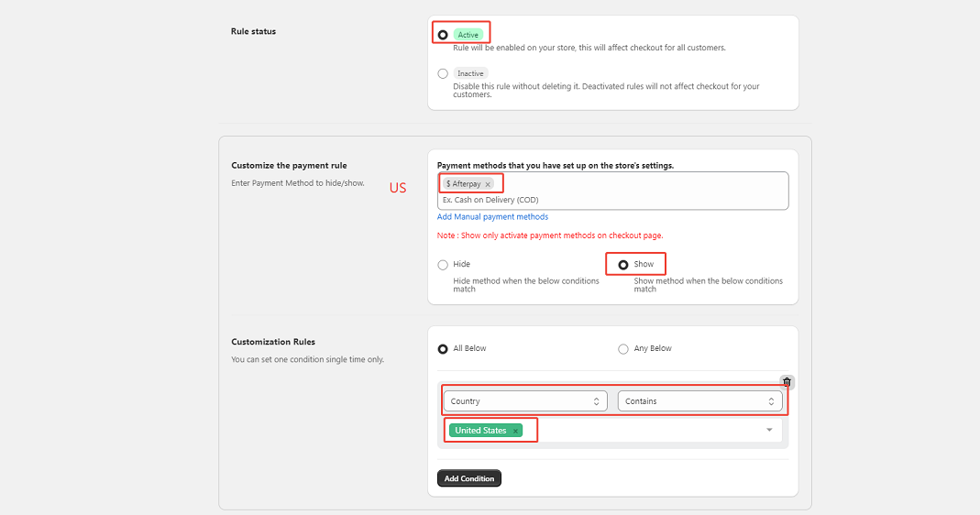Select the All Below condition matching
Screen dimensions: 980x515
[443, 349]
